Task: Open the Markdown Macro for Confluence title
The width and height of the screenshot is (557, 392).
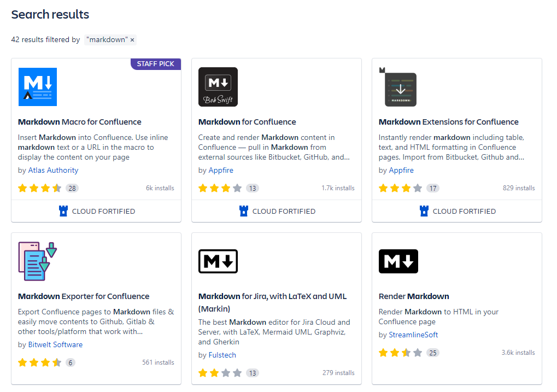Action: [x=80, y=122]
